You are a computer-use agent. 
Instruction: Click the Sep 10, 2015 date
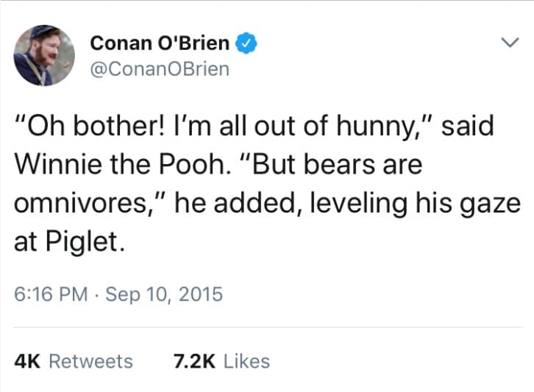pos(163,295)
